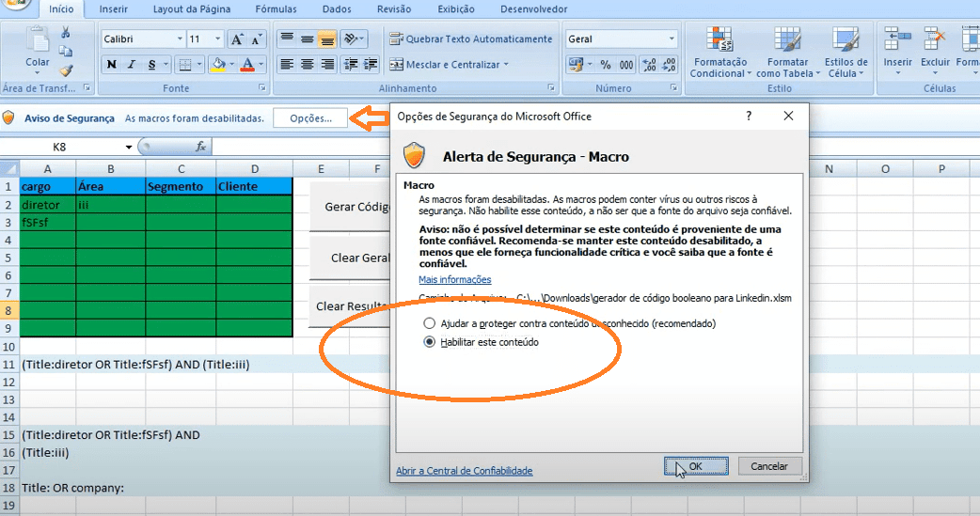Toggle italic (I) formatting
The width and height of the screenshot is (980, 516).
point(132,64)
